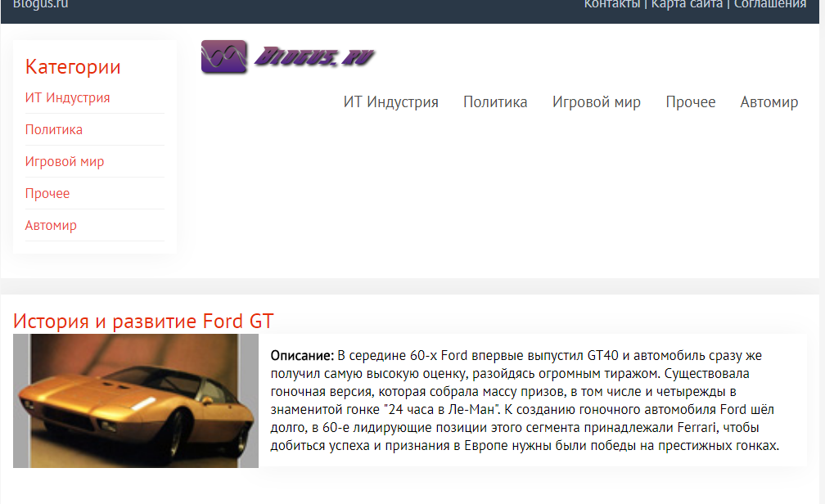
Task: Open the Соглашения link in the top bar
Action: [769, 4]
